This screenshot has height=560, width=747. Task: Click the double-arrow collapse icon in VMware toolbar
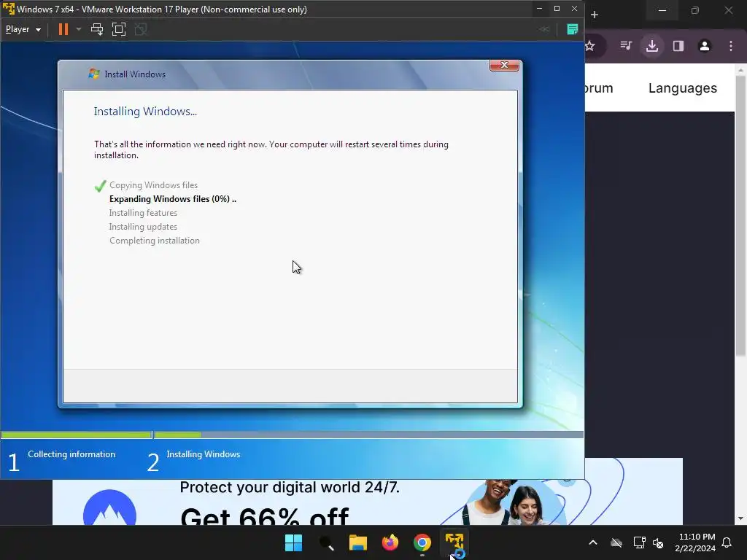[x=544, y=29]
